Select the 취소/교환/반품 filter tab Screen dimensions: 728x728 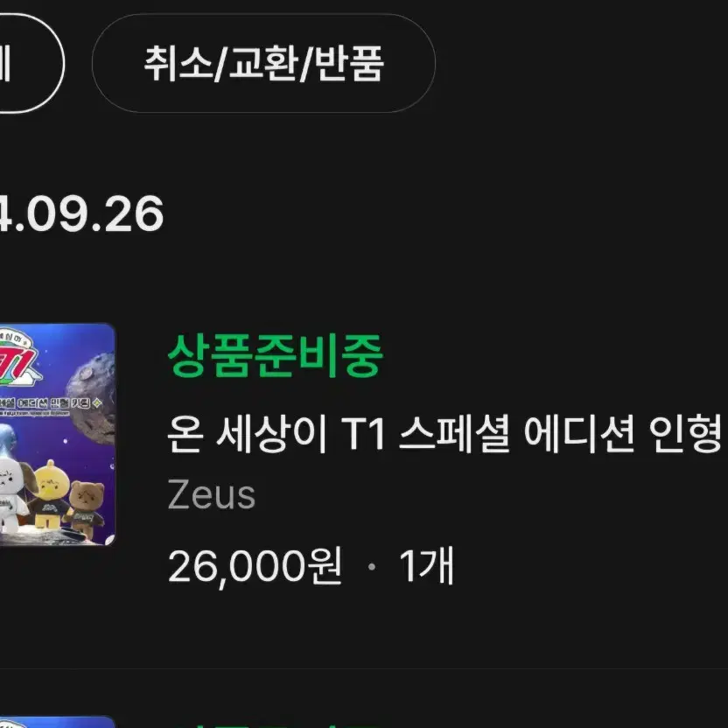pos(263,63)
